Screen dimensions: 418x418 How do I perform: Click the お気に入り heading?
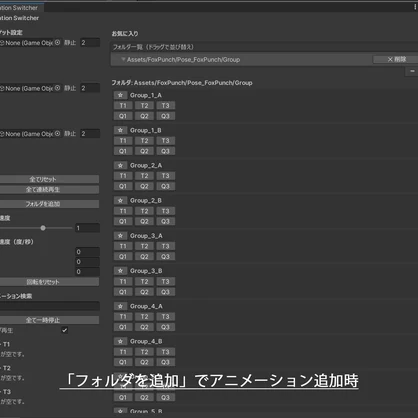[x=125, y=33]
